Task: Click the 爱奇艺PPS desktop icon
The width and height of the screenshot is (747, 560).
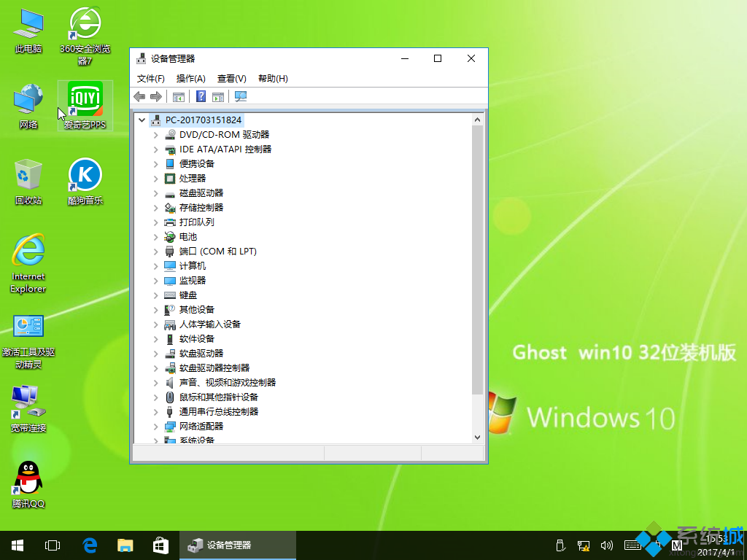Action: tap(85, 105)
